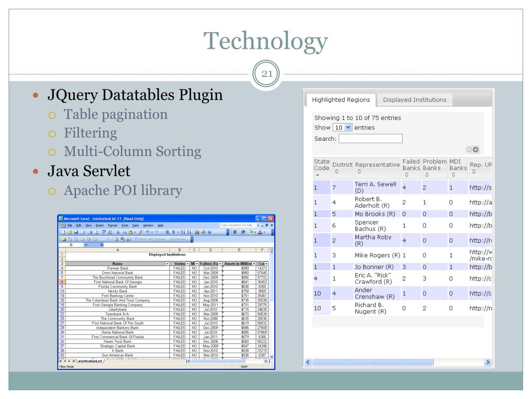The width and height of the screenshot is (532, 399).
Task: Click the Format Painter brush icon
Action: [x=140, y=232]
